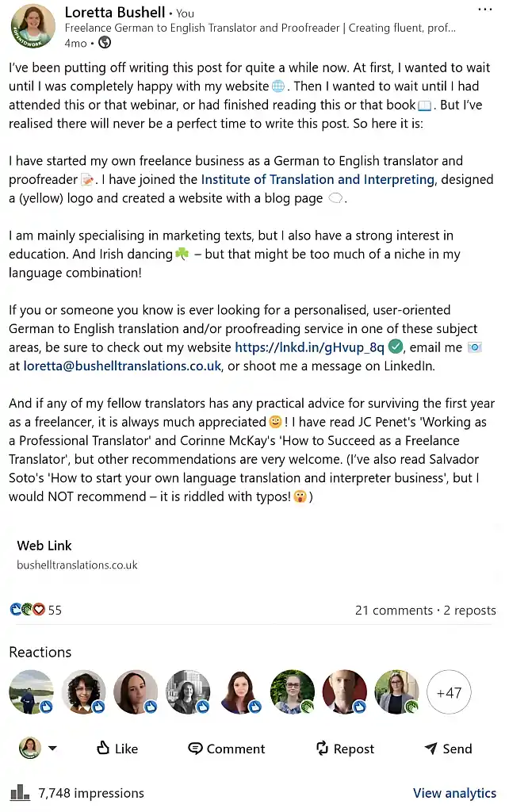Screen dimensions: 509x812
Task: Click the reaction emoji icons beside 55
Action: point(27,610)
